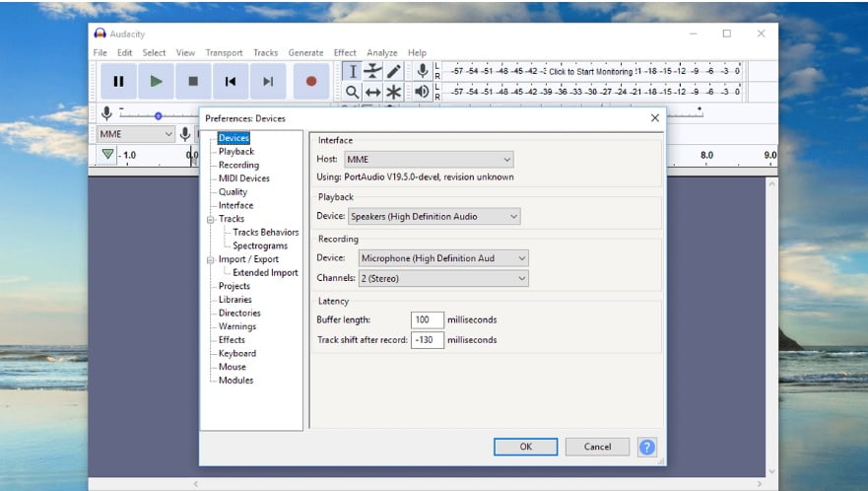Click the mixer microphone volume icon

tap(106, 113)
